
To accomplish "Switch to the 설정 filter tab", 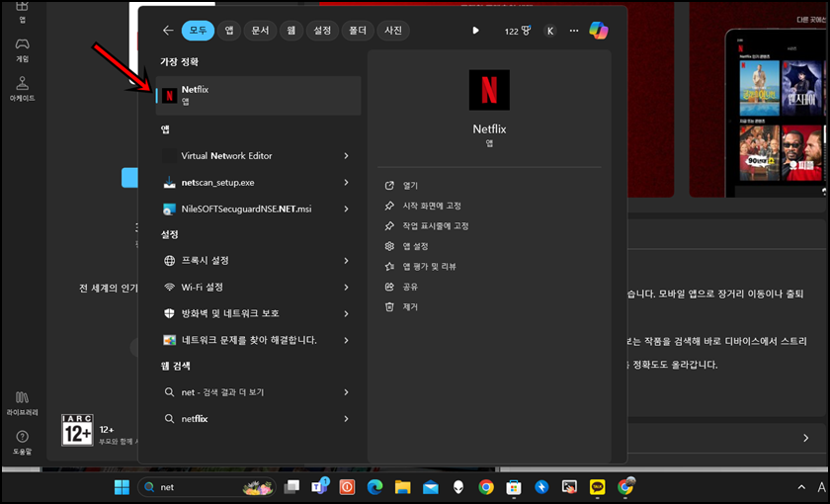I will 322,31.
